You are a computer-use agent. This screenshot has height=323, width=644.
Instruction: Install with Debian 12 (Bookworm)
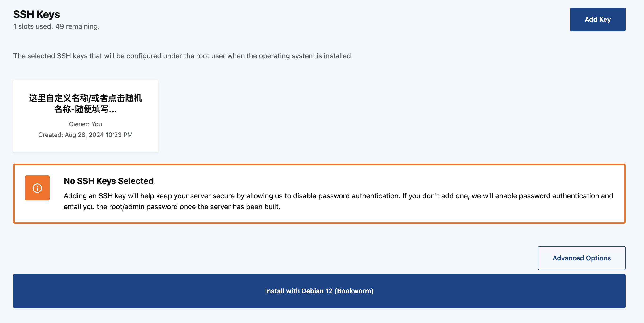319,291
